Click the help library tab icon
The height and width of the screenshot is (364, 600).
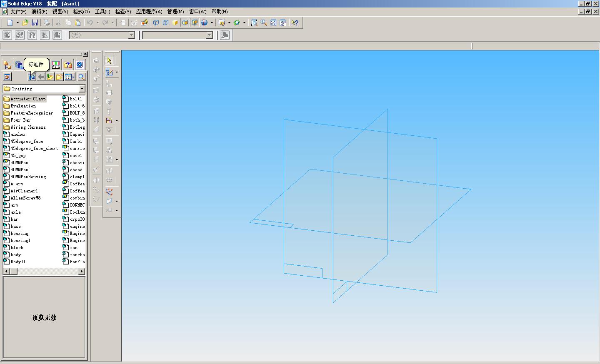point(68,65)
